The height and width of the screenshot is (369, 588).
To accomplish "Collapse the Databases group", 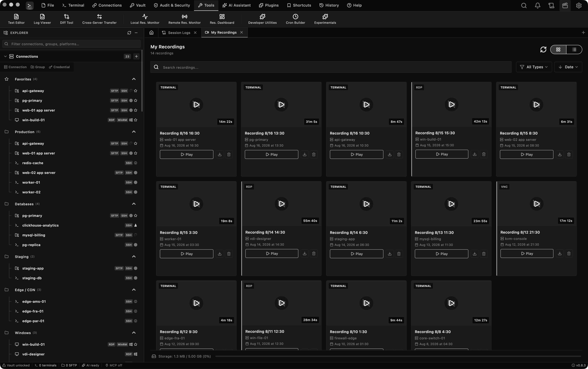I will [134, 204].
